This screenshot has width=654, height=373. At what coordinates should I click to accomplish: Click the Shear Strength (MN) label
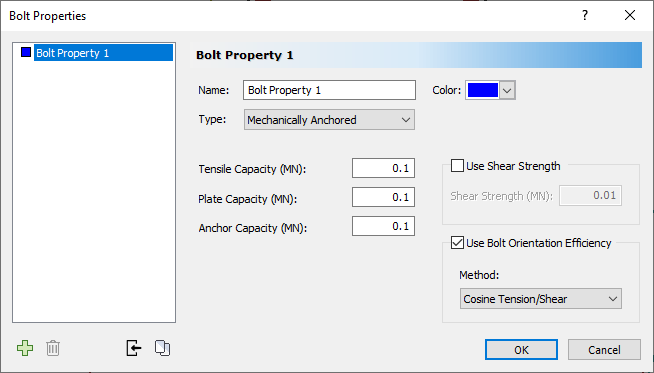501,196
